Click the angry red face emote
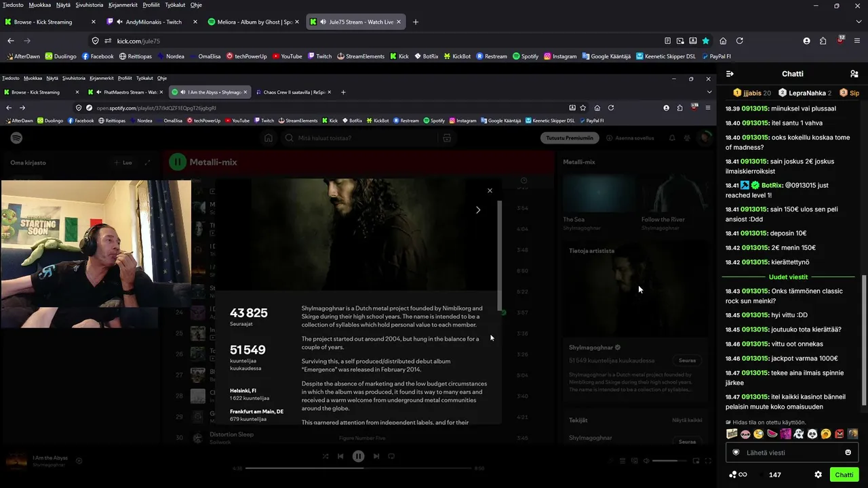Image resolution: width=868 pixels, height=488 pixels. coord(840,434)
